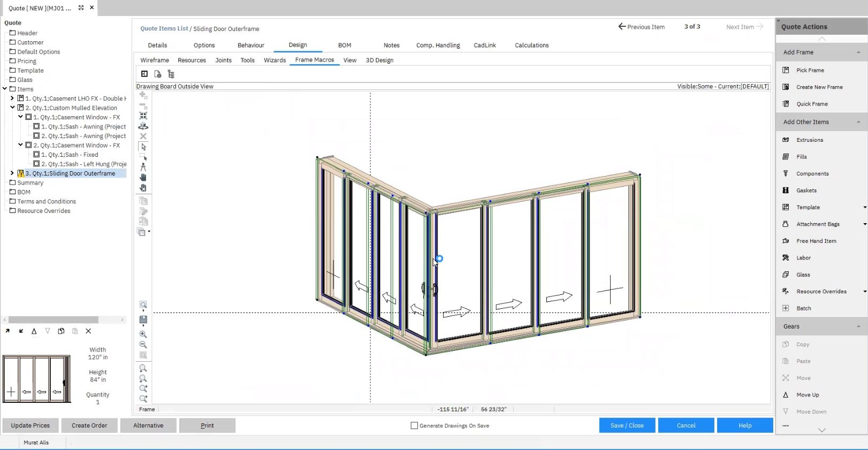This screenshot has width=868, height=450.
Task: Select the pointer arrow tool in drawing toolbar
Action: [143, 147]
